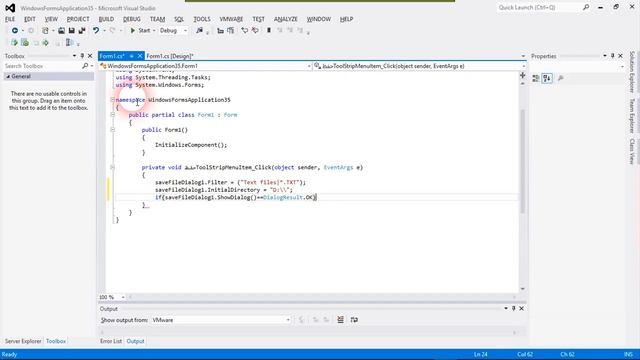Open the TOOLS menu
The image size is (640, 360).
coord(202,19)
